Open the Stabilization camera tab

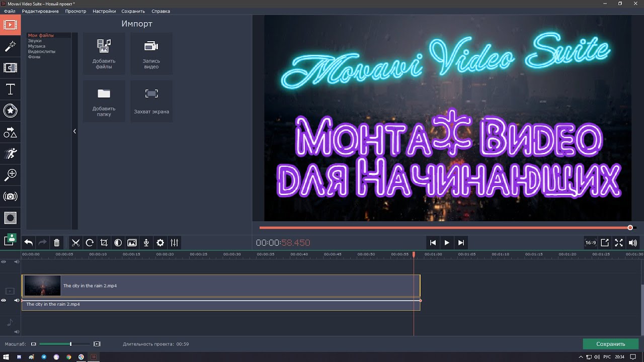10,196
